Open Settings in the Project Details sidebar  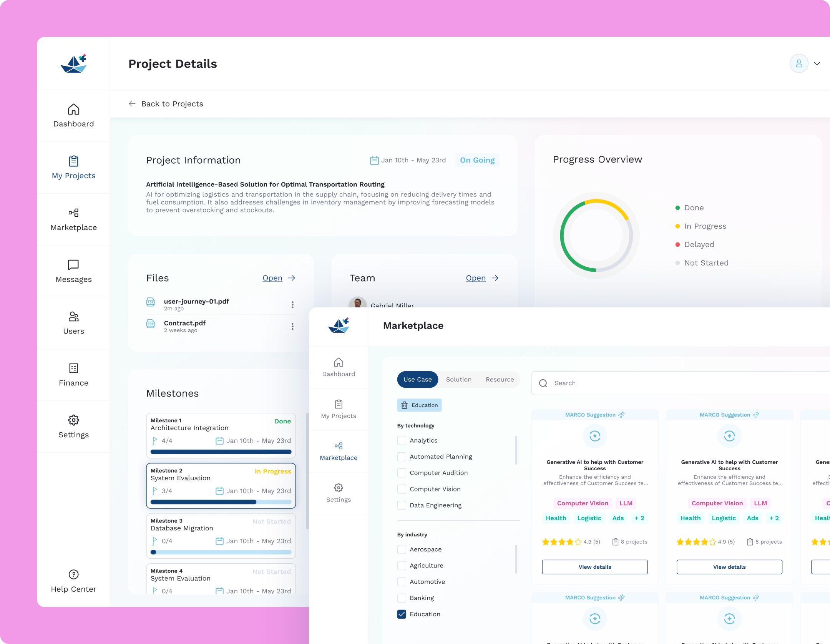click(x=73, y=427)
